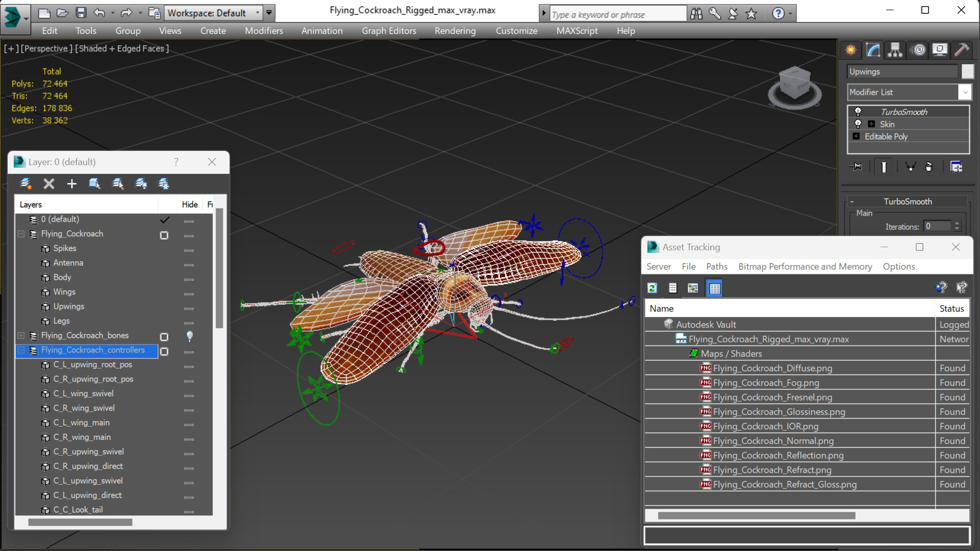Click the Shaded + Edged Faces viewport label
Screen dimensions: 980x551
[122, 48]
